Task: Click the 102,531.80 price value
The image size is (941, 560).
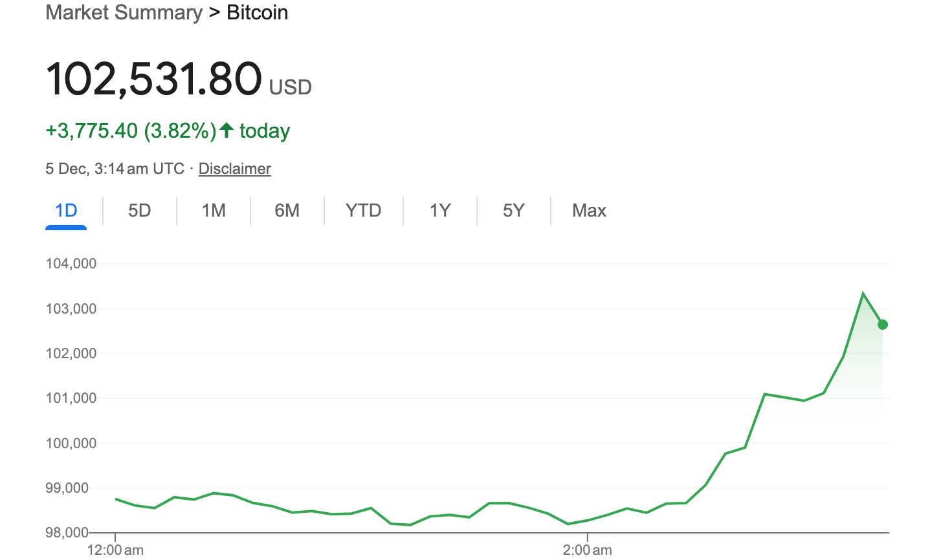Action: 154,80
